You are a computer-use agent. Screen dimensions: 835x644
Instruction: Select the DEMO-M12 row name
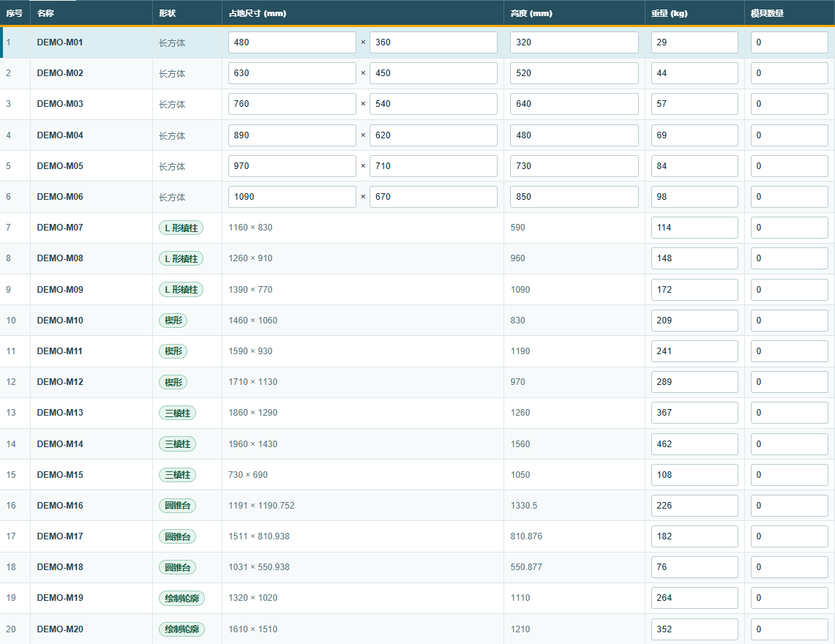60,382
